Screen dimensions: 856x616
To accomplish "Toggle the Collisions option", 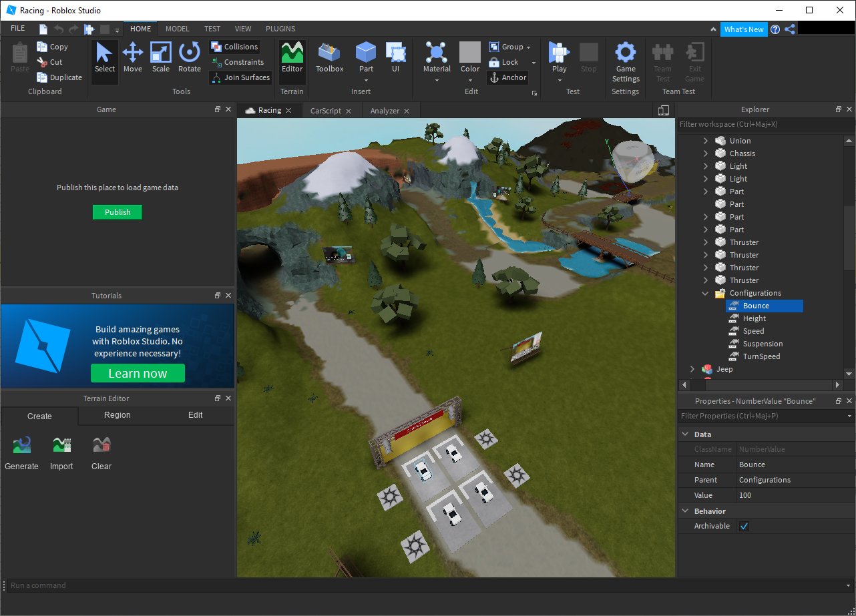I will click(234, 47).
